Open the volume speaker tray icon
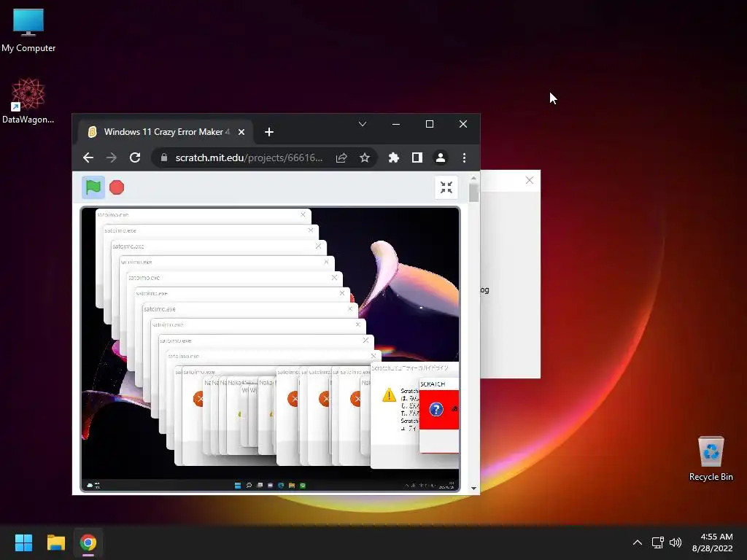 (x=676, y=542)
